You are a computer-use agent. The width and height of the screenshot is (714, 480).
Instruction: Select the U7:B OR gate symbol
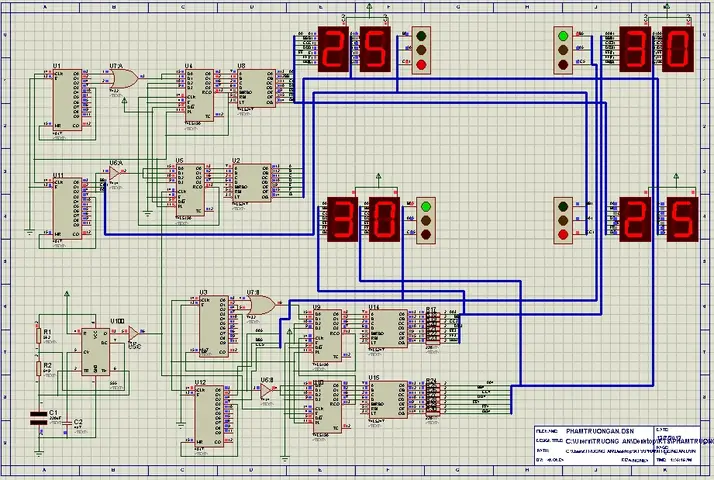click(261, 305)
